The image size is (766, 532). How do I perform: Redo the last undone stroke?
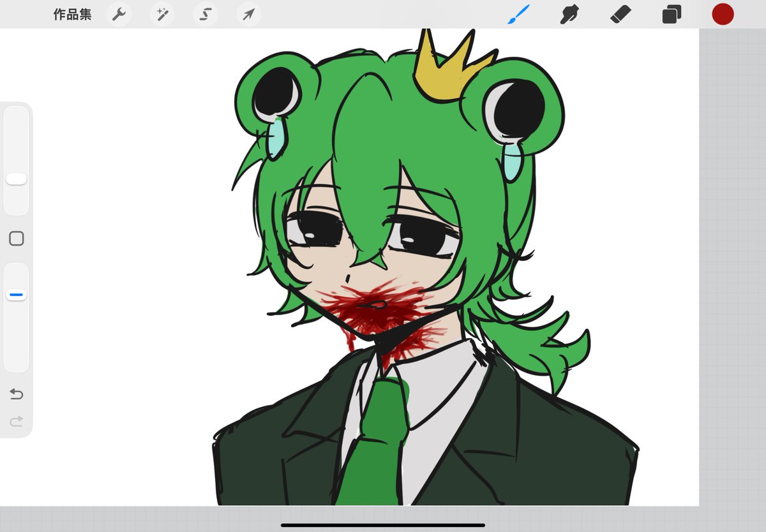17,420
